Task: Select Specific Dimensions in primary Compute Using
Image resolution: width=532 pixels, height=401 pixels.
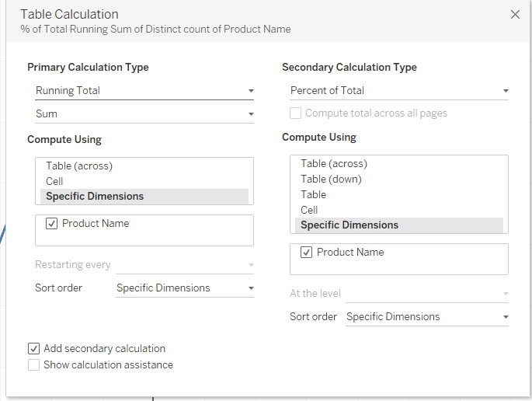Action: point(144,197)
